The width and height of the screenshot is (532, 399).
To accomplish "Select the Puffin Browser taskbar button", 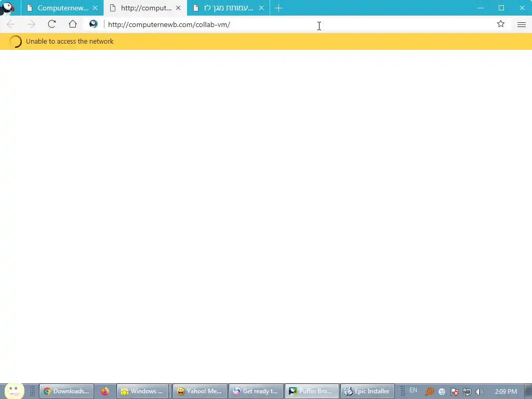I will pos(312,391).
